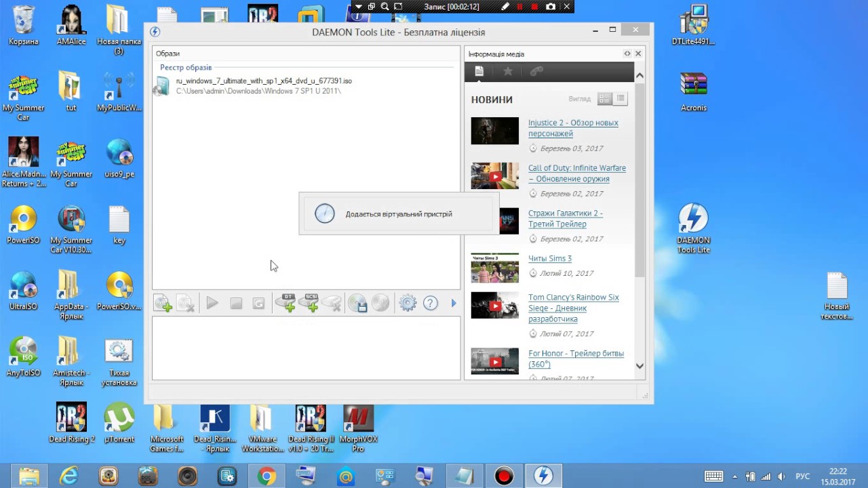Open the news document tab in media panel

pos(479,71)
